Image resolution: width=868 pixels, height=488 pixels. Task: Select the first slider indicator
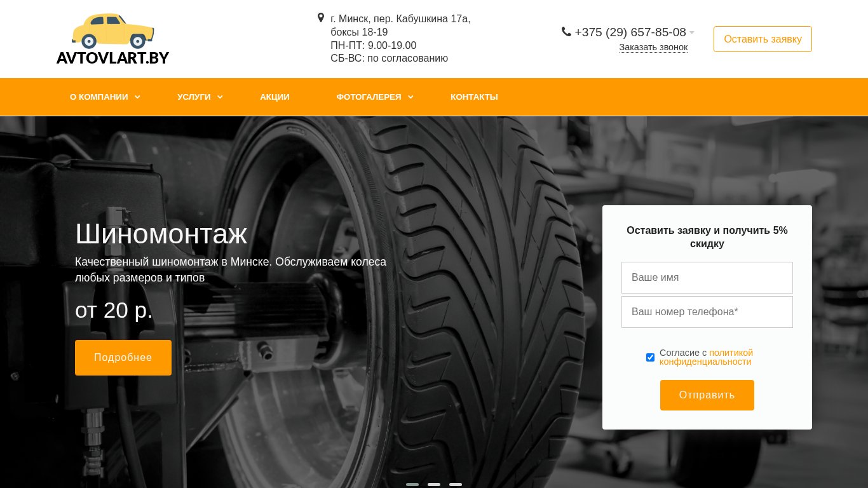[x=412, y=484]
